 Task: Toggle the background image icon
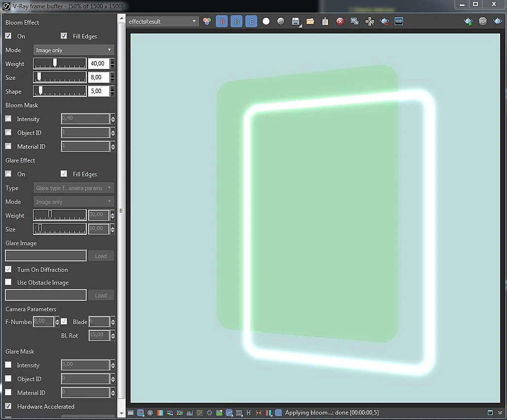219,413
